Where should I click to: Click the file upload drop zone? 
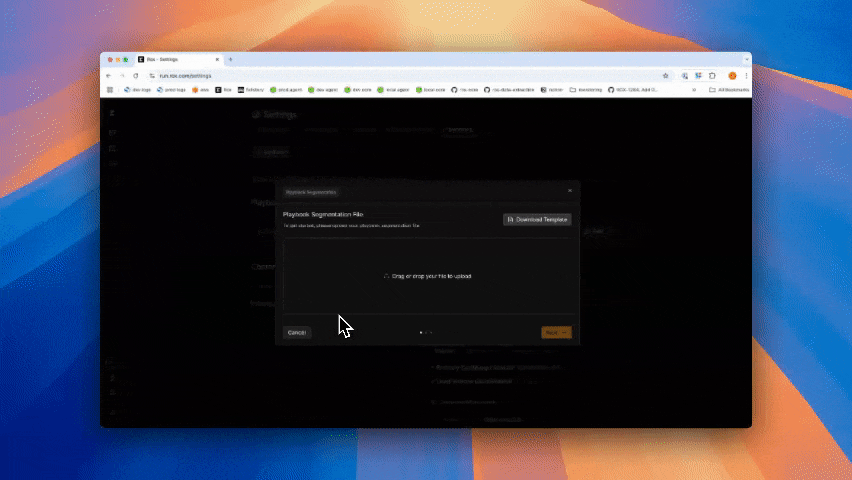tap(427, 275)
